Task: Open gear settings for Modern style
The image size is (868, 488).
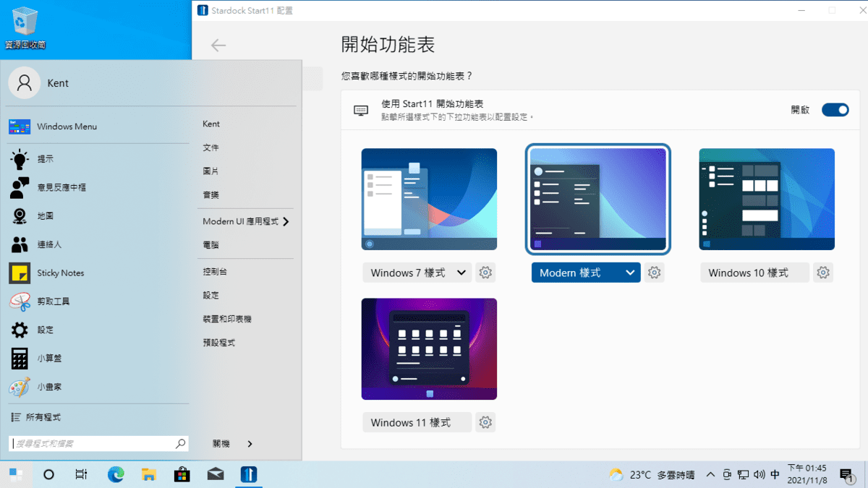Action: click(x=654, y=273)
